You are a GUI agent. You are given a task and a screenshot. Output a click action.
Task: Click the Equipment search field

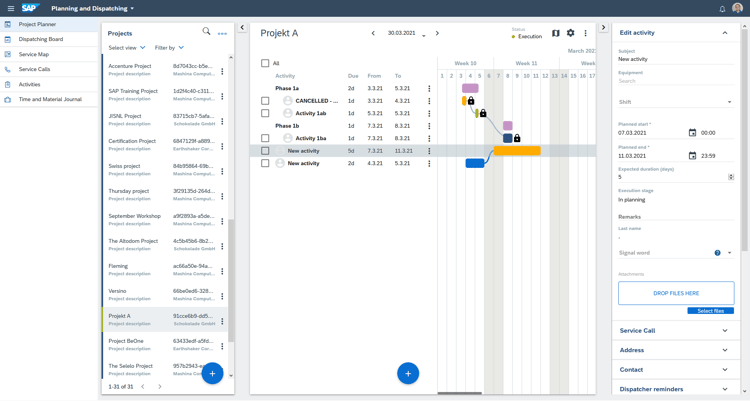pyautogui.click(x=675, y=81)
